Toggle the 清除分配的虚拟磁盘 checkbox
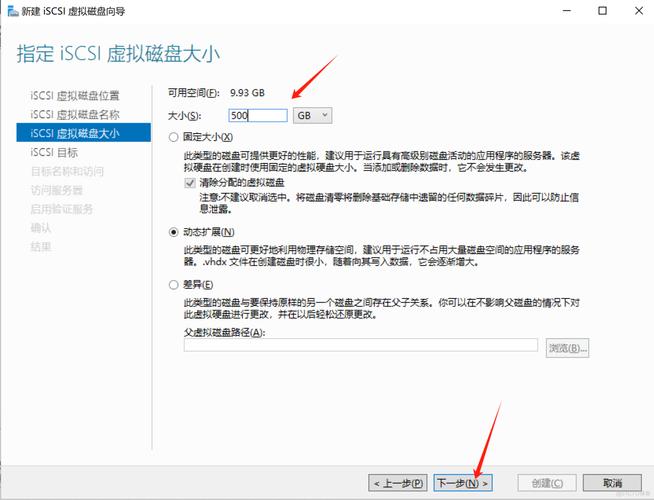This screenshot has width=654, height=500. tap(190, 183)
